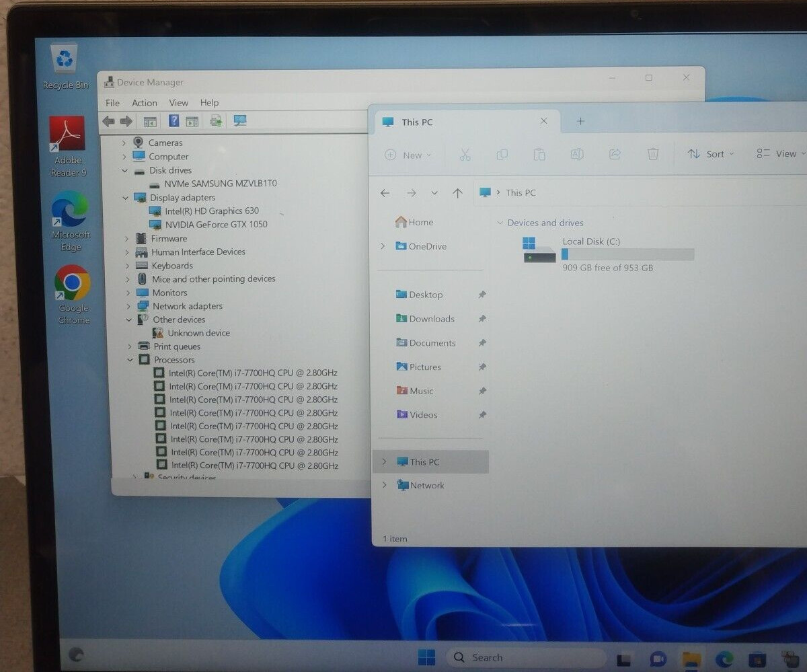Expand the Computer node

124,156
